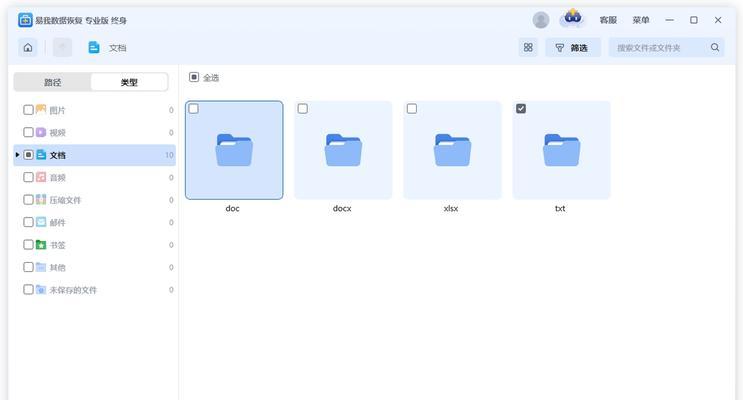This screenshot has width=743, height=400.
Task: Click the document icon in breadcrumb
Action: point(94,47)
